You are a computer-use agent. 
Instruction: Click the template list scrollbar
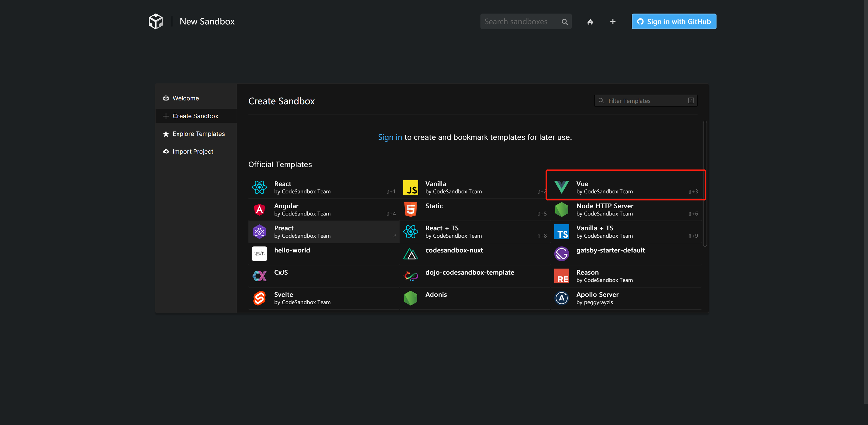[x=705, y=184]
